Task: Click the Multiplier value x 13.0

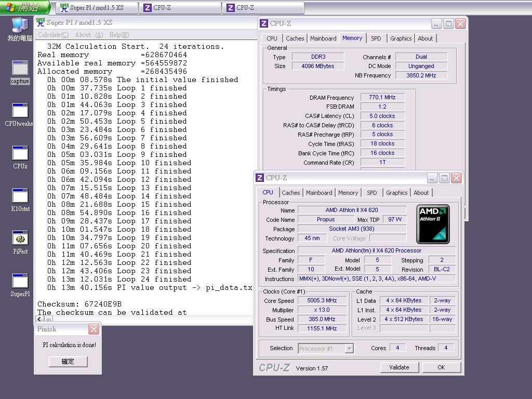Action: tap(322, 310)
